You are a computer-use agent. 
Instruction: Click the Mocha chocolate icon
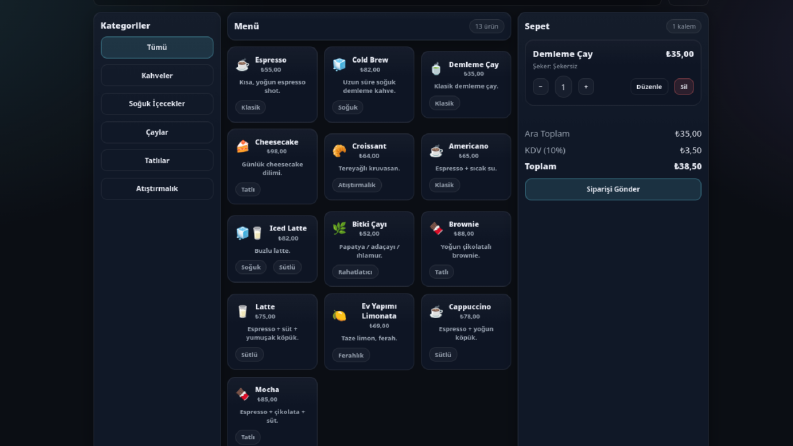(x=243, y=394)
